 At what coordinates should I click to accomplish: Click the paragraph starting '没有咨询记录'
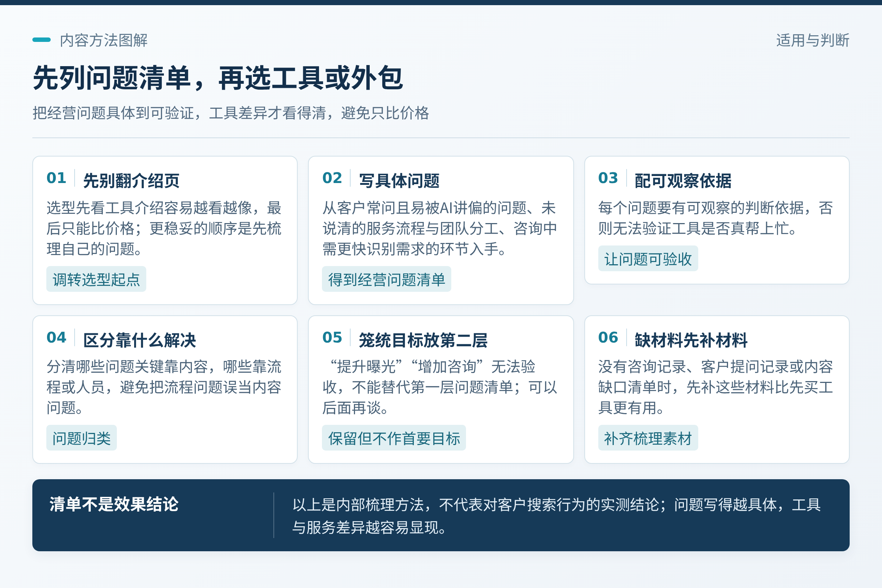(716, 387)
